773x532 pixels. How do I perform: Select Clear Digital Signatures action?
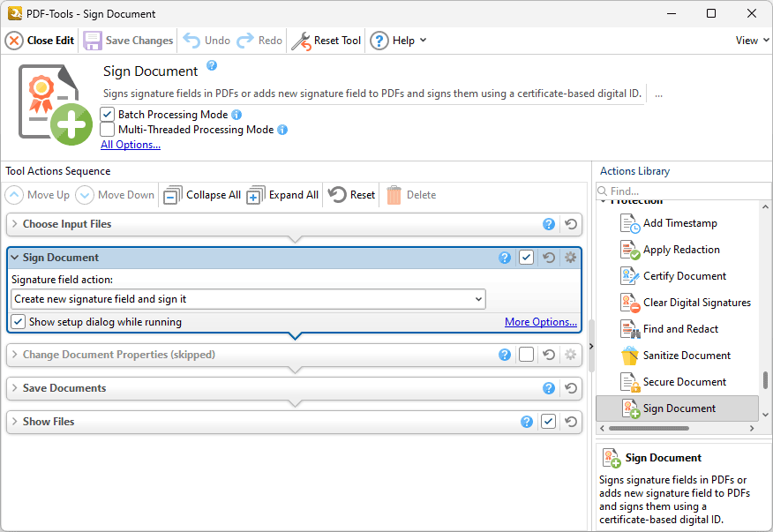point(677,303)
